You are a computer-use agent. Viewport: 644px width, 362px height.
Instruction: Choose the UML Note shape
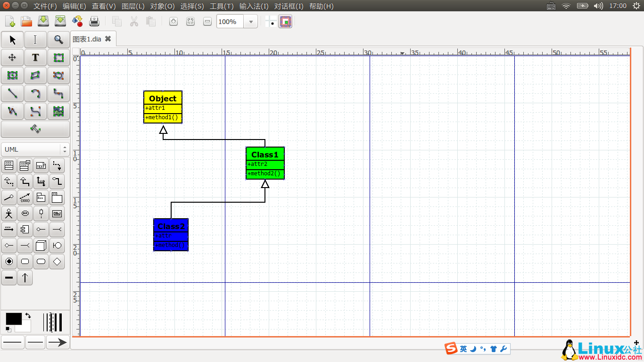41,165
